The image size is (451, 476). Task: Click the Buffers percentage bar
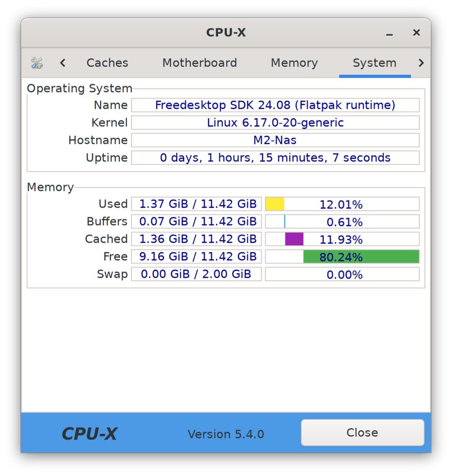342,222
